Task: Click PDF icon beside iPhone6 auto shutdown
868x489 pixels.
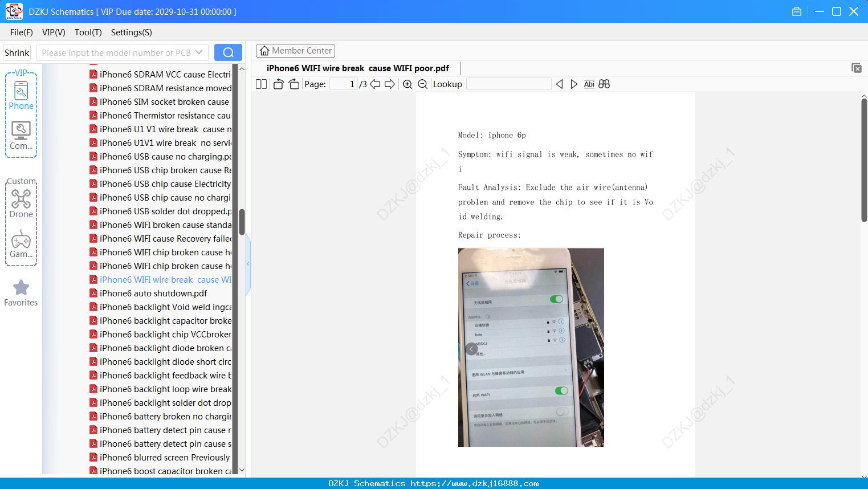Action: (93, 294)
